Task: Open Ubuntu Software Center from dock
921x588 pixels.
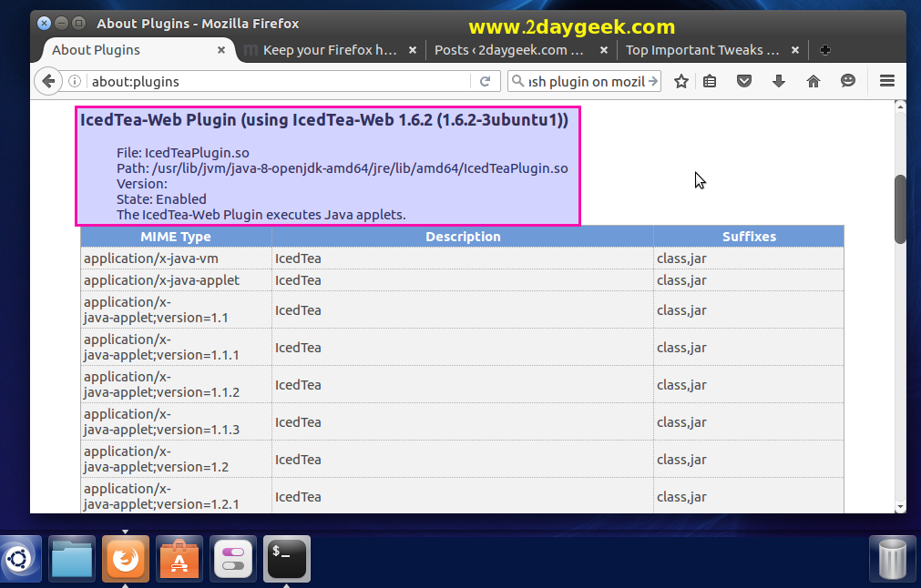Action: click(x=179, y=559)
